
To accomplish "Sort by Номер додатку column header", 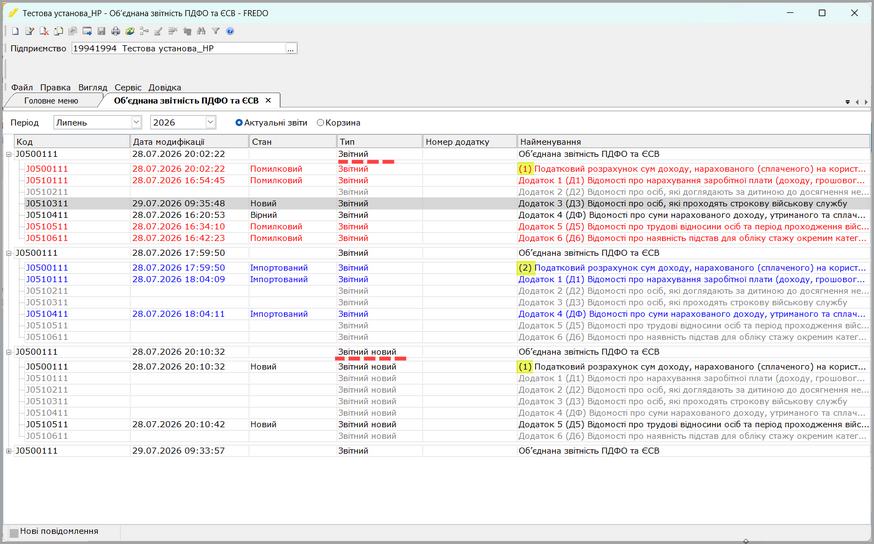I will coord(470,142).
